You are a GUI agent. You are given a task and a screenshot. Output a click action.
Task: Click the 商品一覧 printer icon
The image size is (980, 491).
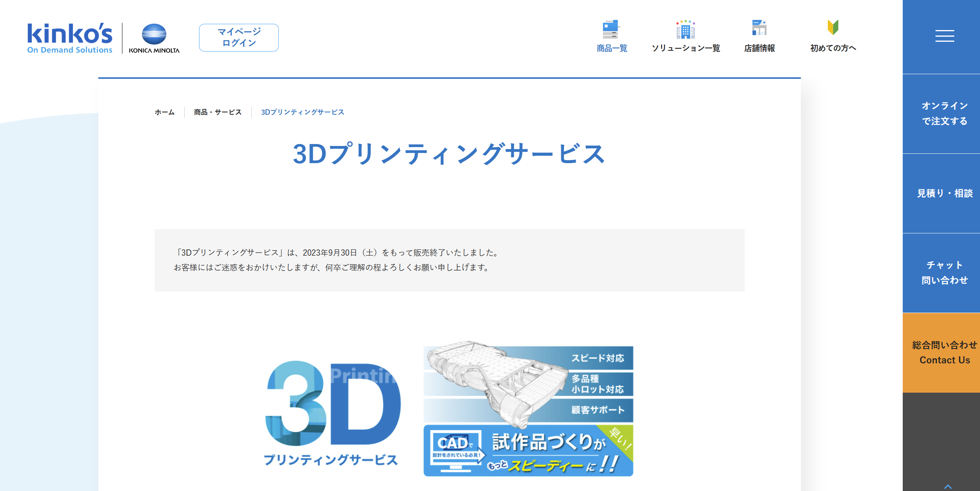pyautogui.click(x=611, y=29)
